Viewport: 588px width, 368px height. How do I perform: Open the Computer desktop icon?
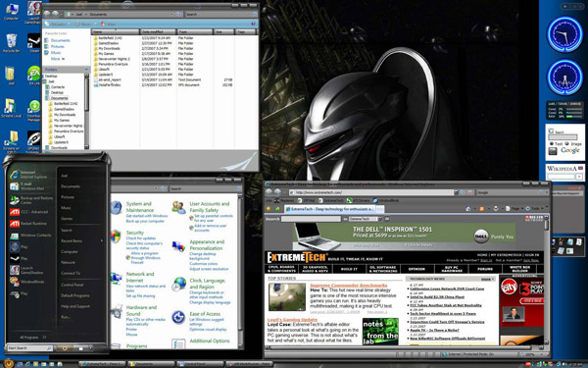11,11
